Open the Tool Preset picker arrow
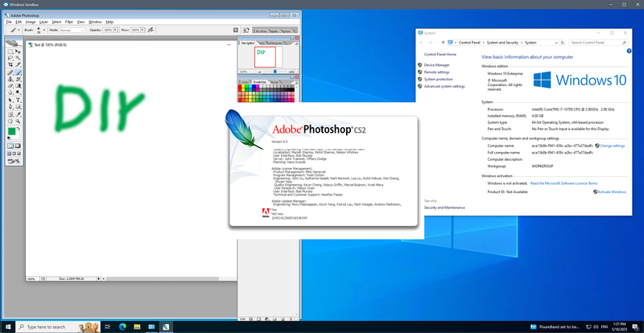 tap(19, 30)
